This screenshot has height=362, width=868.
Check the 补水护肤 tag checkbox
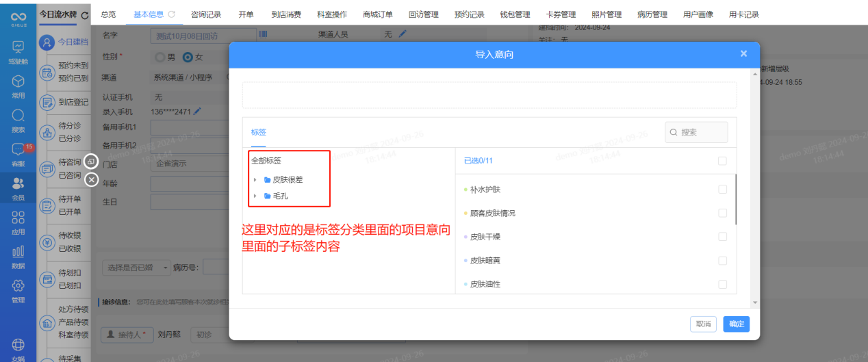pos(722,190)
